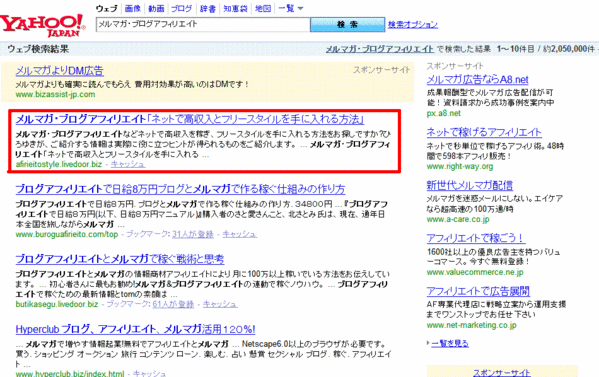
Task: Open sidebar ad ネットで稼げるアフィリエイト
Action: pyautogui.click(x=484, y=132)
